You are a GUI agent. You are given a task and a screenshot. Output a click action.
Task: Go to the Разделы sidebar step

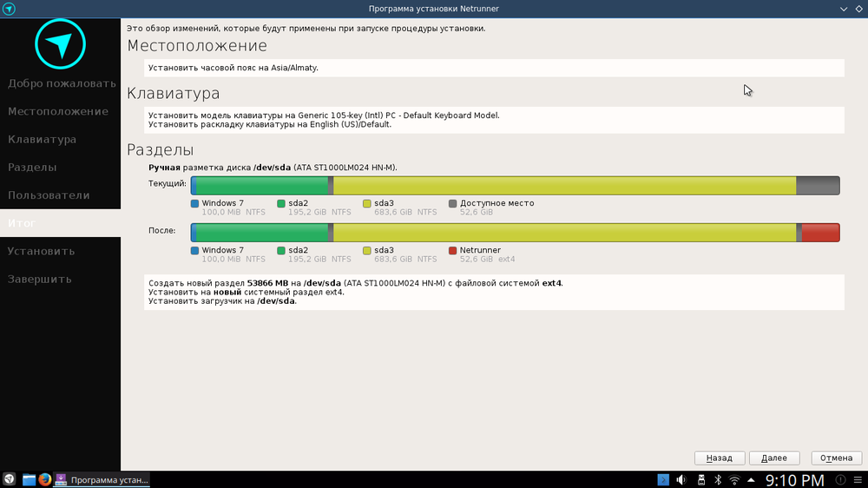(61, 168)
